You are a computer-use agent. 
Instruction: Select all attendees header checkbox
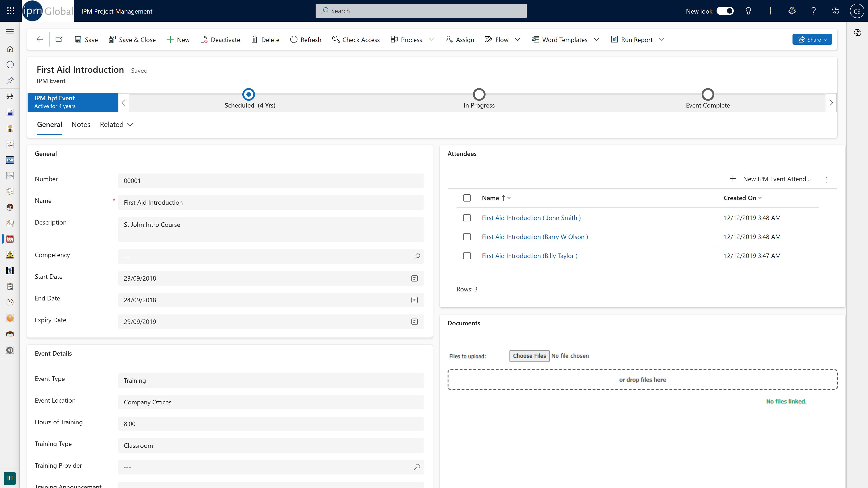pos(467,198)
